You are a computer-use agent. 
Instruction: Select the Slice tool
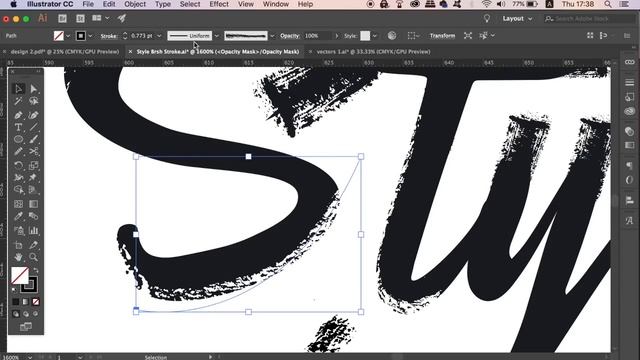click(33, 245)
